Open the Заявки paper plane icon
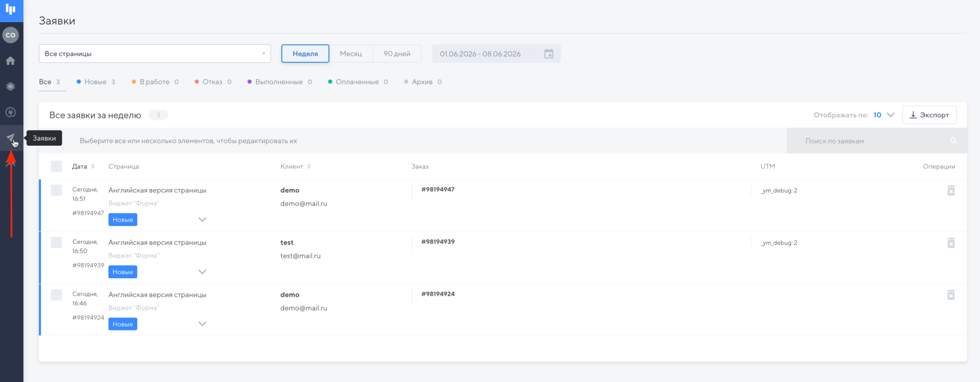The width and height of the screenshot is (980, 382). pos(10,138)
